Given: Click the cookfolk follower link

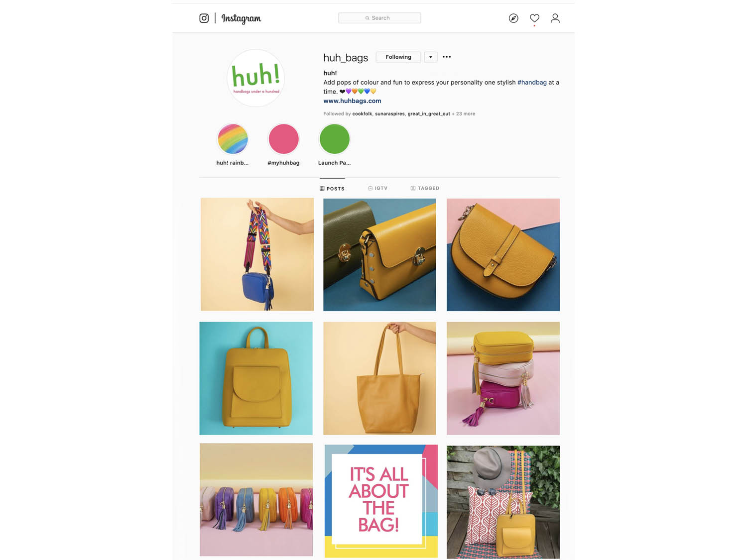Looking at the screenshot, I should 362,114.
